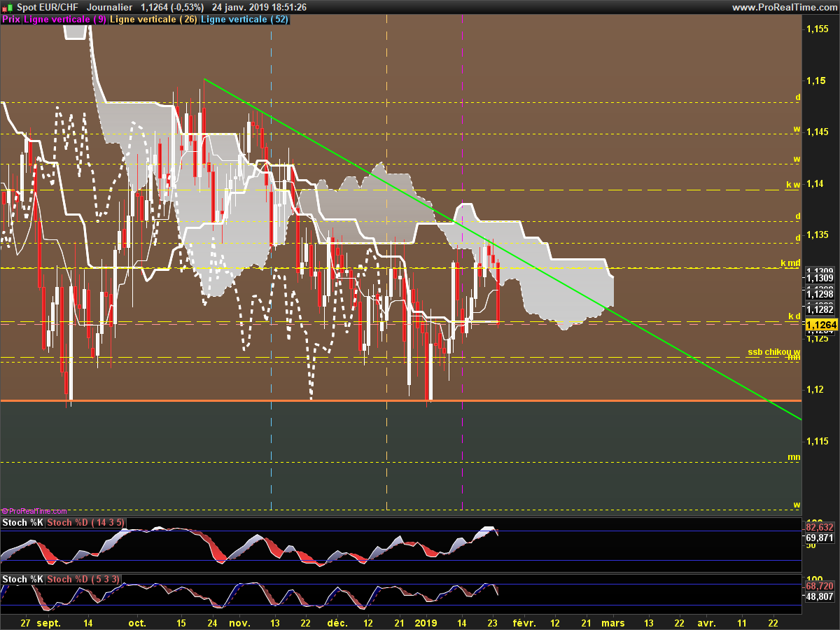Open the Ligne verticale (52) label
This screenshot has width=840, height=630.
point(244,20)
